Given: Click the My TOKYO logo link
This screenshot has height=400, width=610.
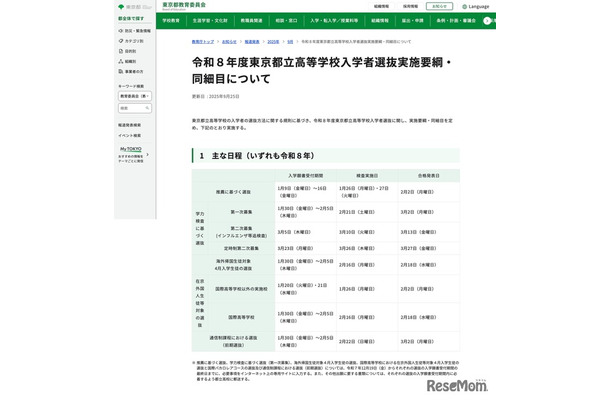Looking at the screenshot, I should coord(131,149).
